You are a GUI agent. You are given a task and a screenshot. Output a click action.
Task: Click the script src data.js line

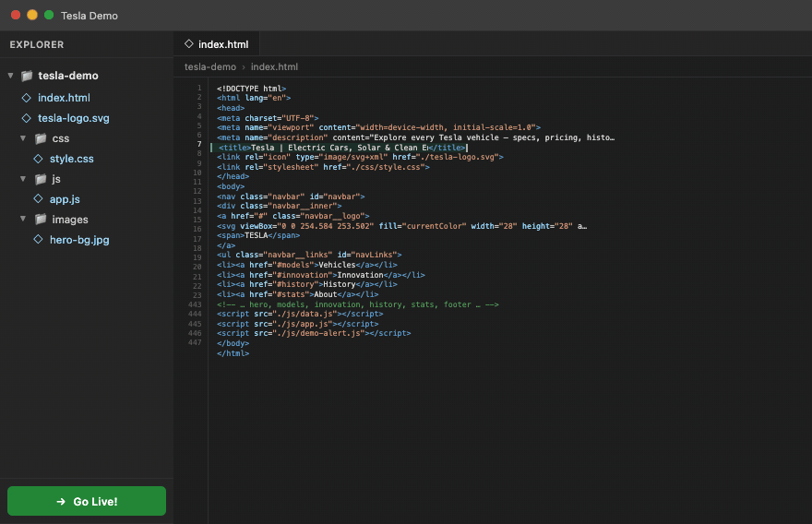click(300, 314)
